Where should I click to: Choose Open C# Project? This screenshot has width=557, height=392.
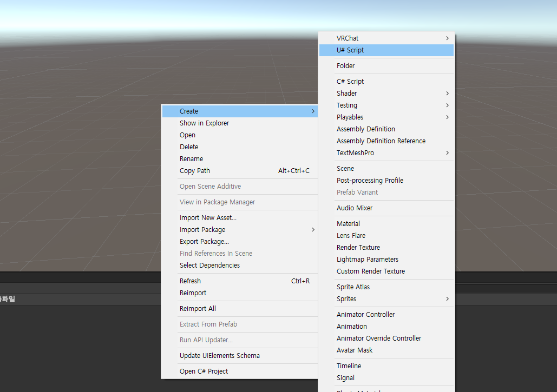click(x=240, y=371)
